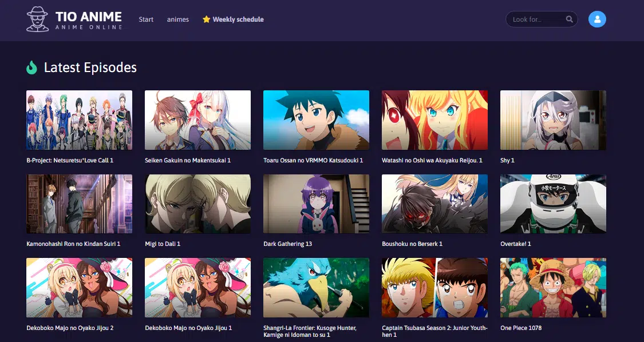Open the user account avatar icon

[x=597, y=19]
